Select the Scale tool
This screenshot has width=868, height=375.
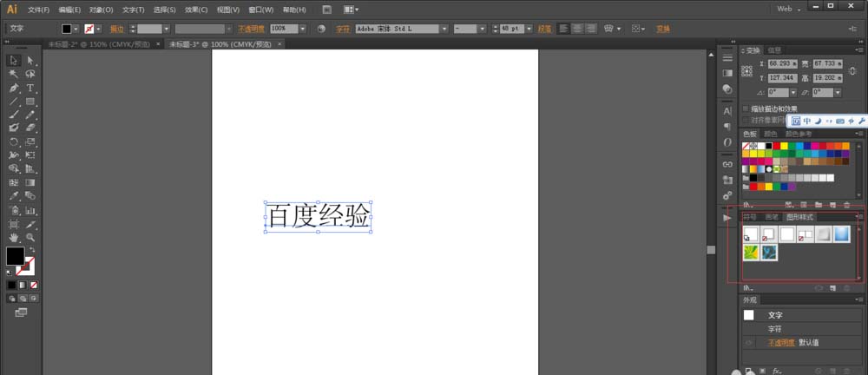click(30, 141)
